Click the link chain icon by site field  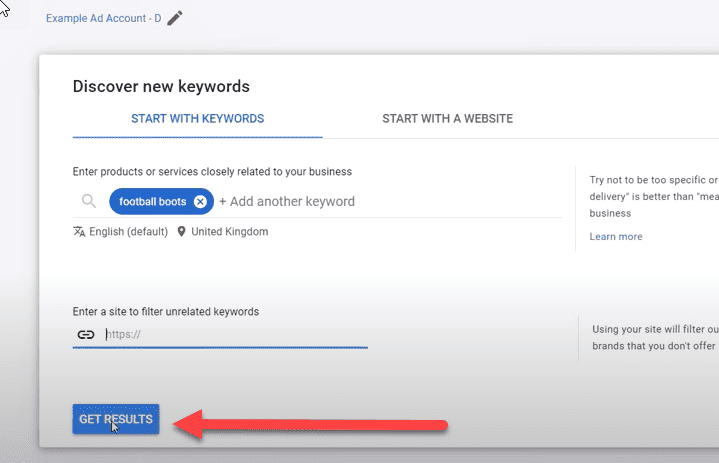86,335
